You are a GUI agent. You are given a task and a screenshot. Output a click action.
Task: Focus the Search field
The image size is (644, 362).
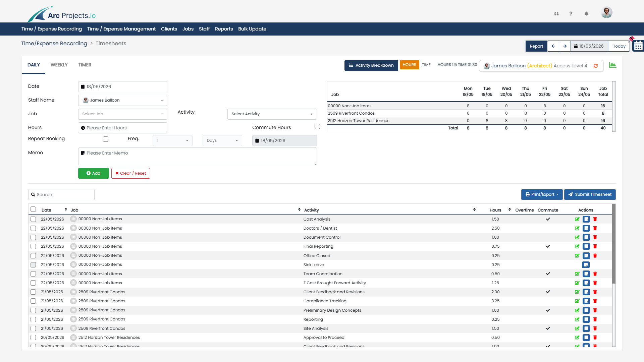coord(61,195)
